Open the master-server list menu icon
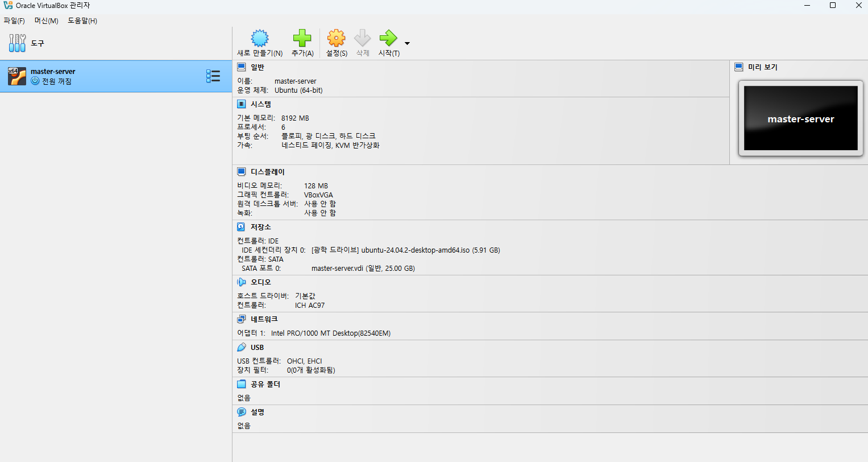This screenshot has width=868, height=462. point(213,76)
